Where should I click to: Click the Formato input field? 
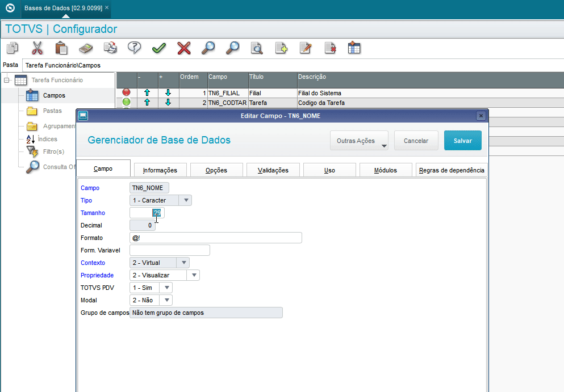(215, 238)
